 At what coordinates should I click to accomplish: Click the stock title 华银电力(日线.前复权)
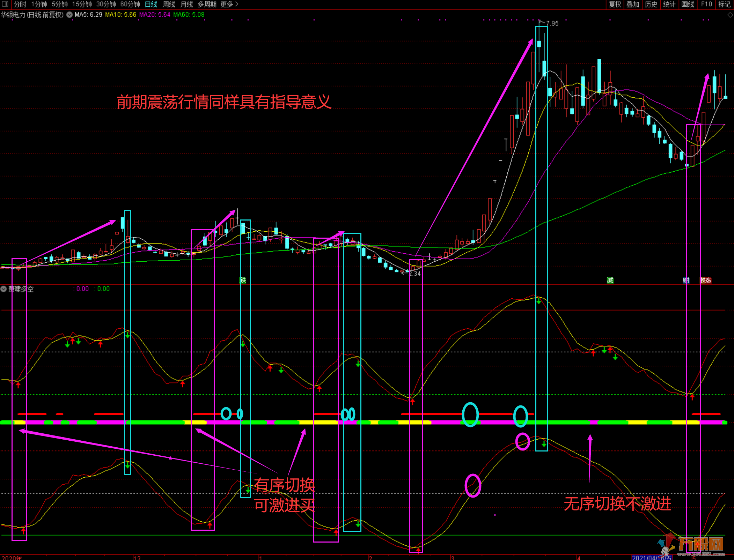point(32,15)
